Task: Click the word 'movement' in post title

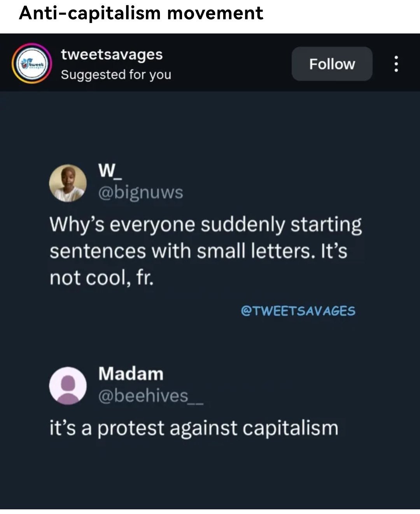Action: pyautogui.click(x=215, y=13)
